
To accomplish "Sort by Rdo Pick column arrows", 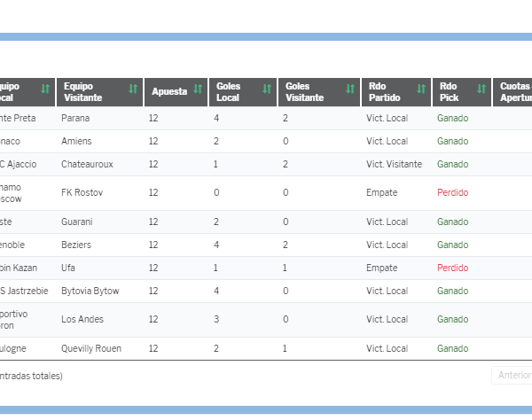I will (481, 89).
